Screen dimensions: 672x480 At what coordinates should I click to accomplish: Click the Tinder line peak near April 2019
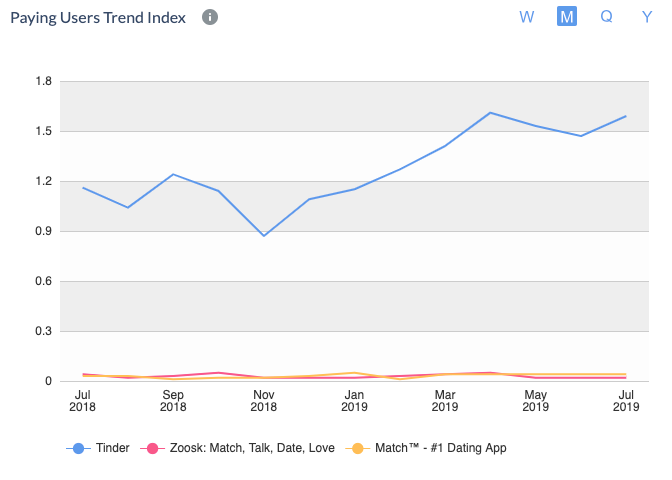tap(490, 113)
